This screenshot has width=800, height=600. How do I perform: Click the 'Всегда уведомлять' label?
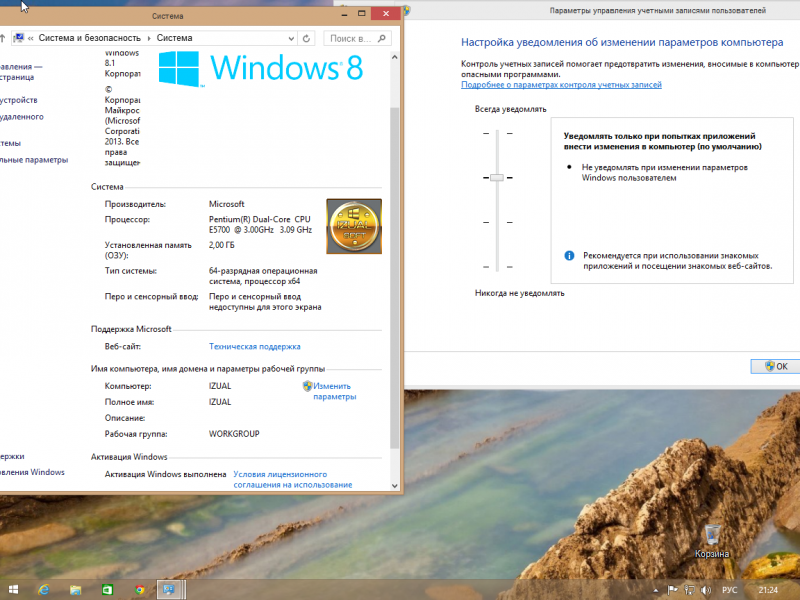[x=510, y=109]
